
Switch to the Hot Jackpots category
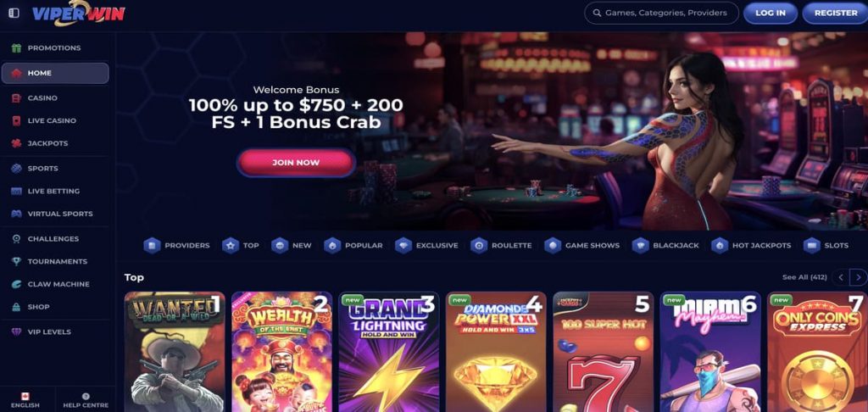(x=751, y=245)
